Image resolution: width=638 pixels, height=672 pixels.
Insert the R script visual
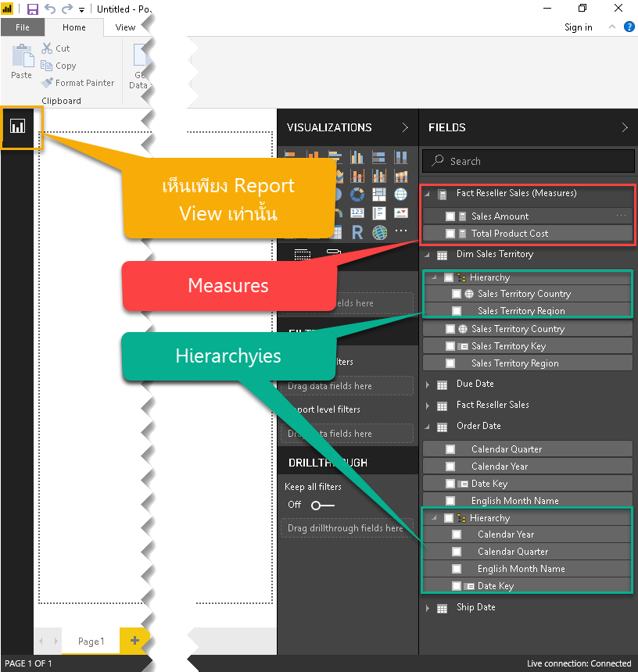[x=357, y=231]
